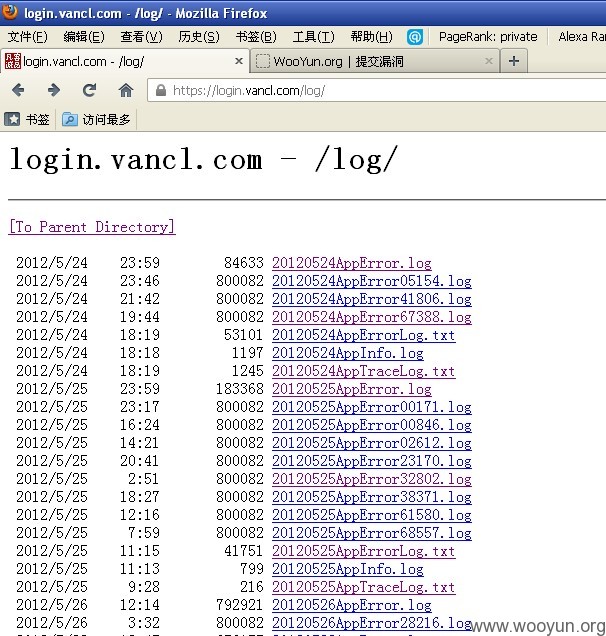Go to the Home page icon

[x=126, y=90]
